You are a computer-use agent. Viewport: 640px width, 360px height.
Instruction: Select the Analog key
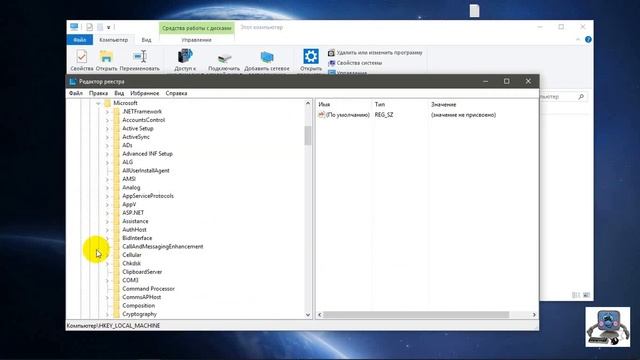point(131,187)
